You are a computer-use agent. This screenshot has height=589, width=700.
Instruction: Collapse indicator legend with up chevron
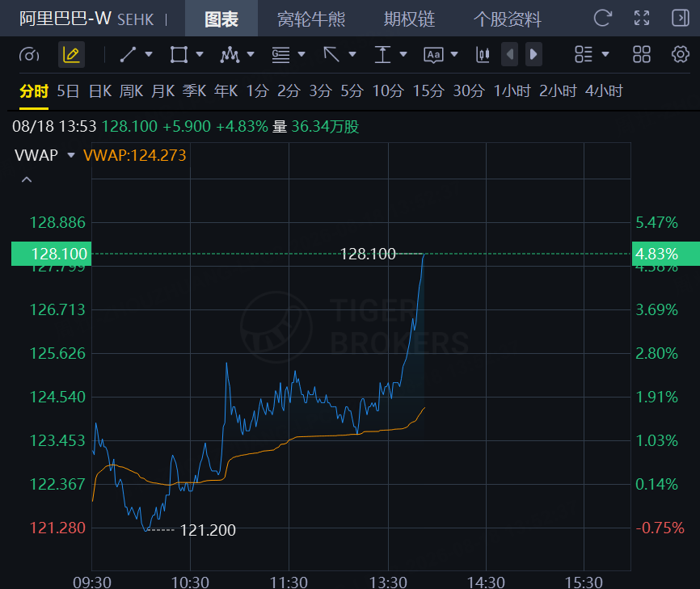pyautogui.click(x=27, y=180)
